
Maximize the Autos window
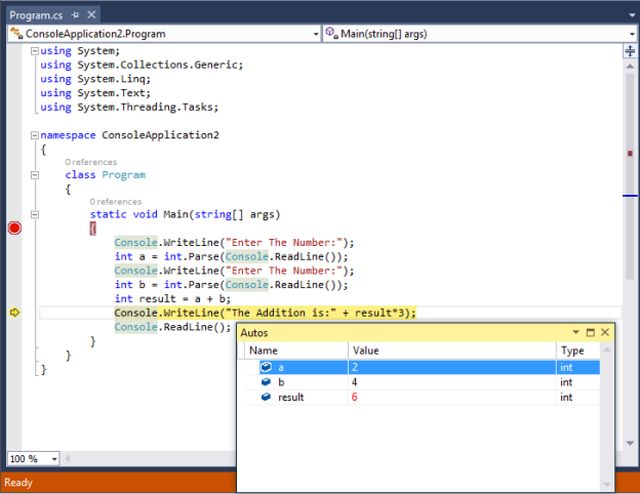pos(590,332)
